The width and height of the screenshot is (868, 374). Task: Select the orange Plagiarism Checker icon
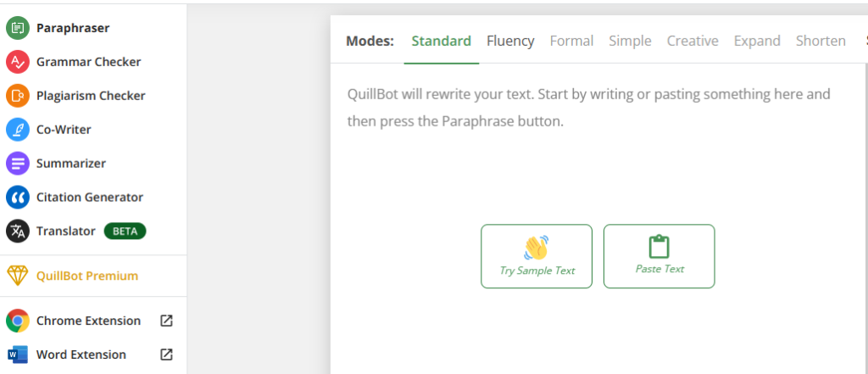(18, 95)
